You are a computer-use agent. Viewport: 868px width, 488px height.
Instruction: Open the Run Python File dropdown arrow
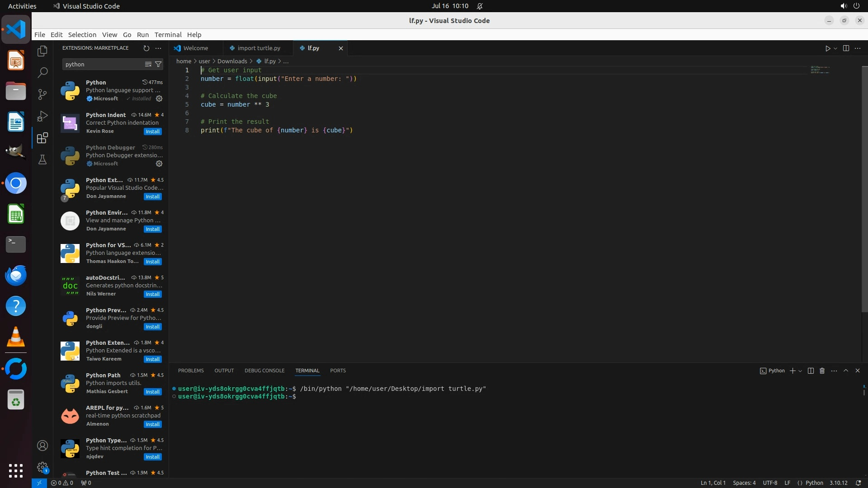[835, 48]
